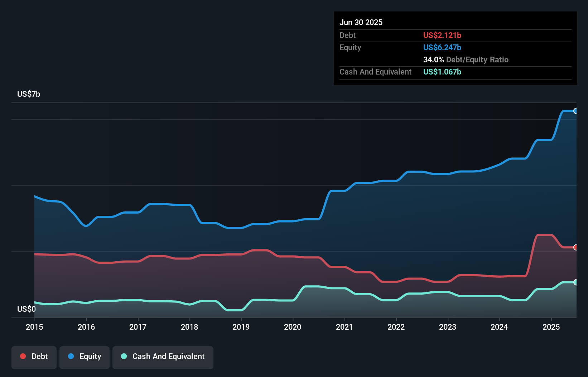
Task: Click the Debt row label in tooltip
Action: click(347, 35)
